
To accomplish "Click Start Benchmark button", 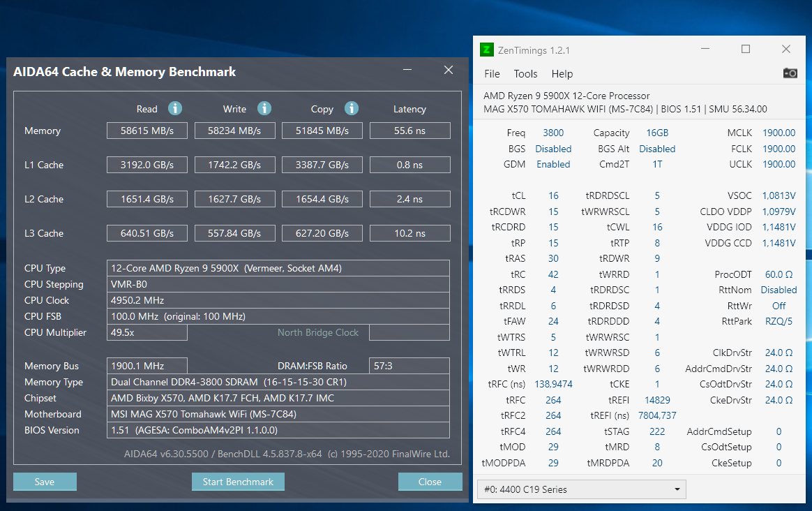I will [238, 482].
